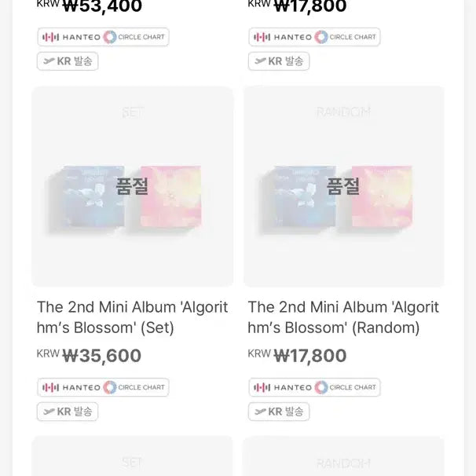Select Circle Chart logo below 'Algorithm's Blossom' (Random) price
The image size is (476, 476).
(x=346, y=387)
